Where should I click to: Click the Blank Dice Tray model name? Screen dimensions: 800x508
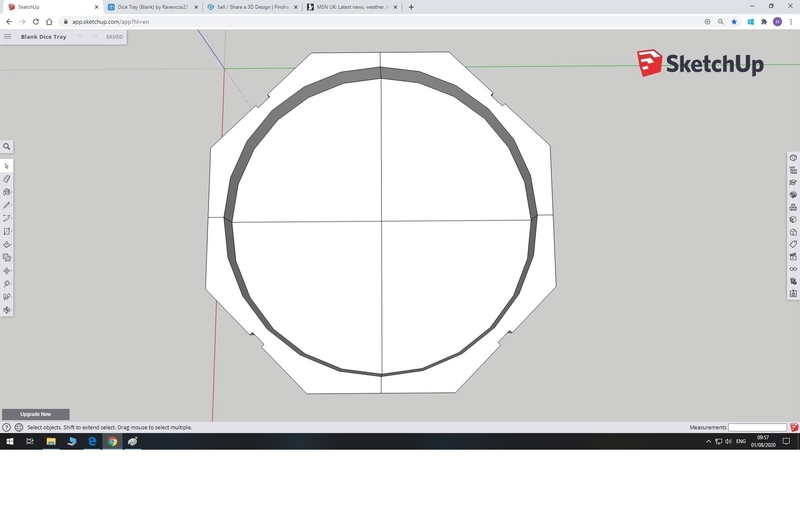[x=43, y=37]
